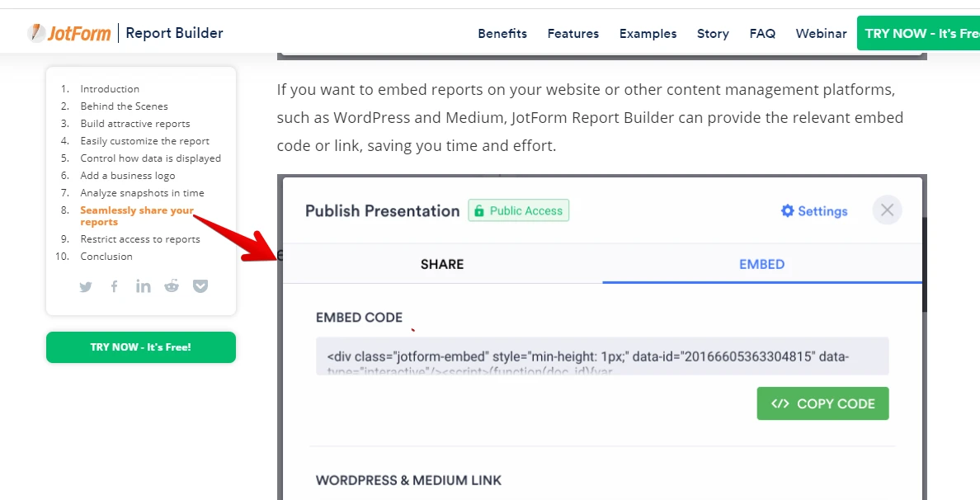The width and height of the screenshot is (980, 500).
Task: Open the Features menu item
Action: (x=572, y=33)
